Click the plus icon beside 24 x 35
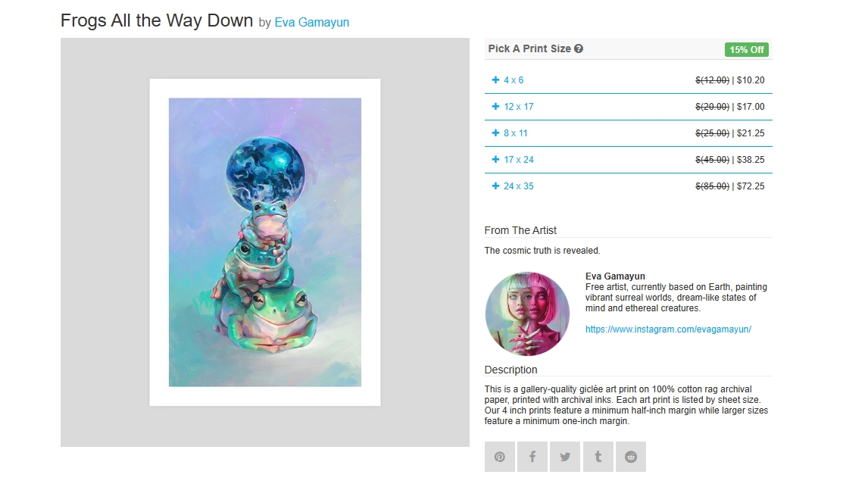This screenshot has width=868, height=487. (x=495, y=186)
